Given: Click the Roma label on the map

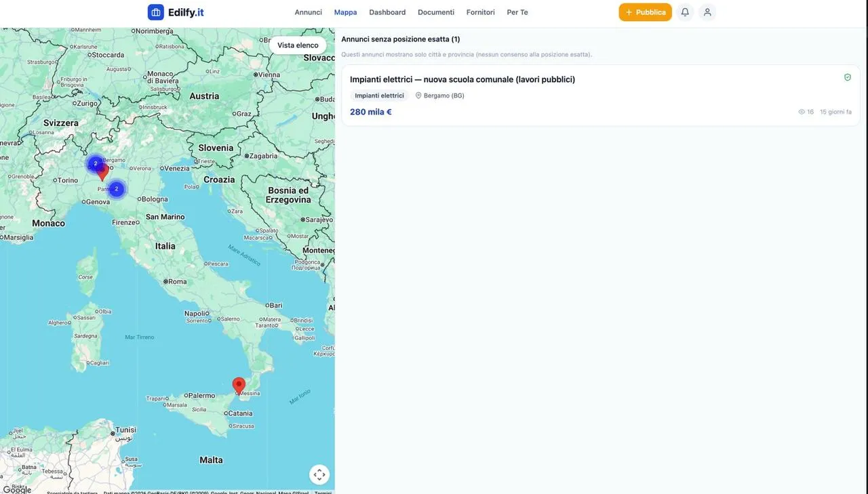Looking at the screenshot, I should tap(177, 281).
